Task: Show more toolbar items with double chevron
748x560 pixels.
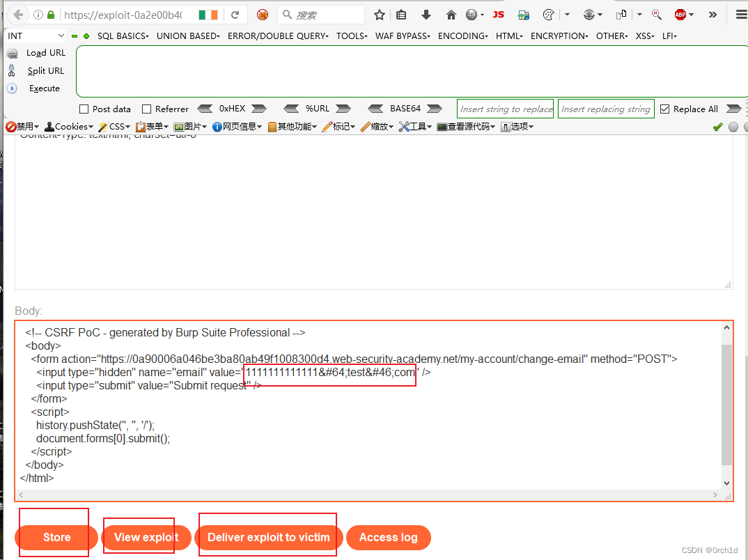Action: coord(712,15)
